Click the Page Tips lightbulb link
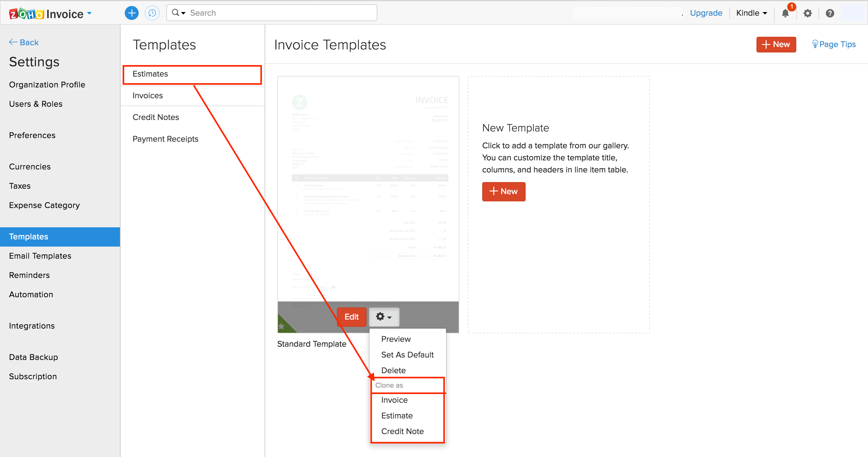Image resolution: width=868 pixels, height=457 pixels. point(834,45)
